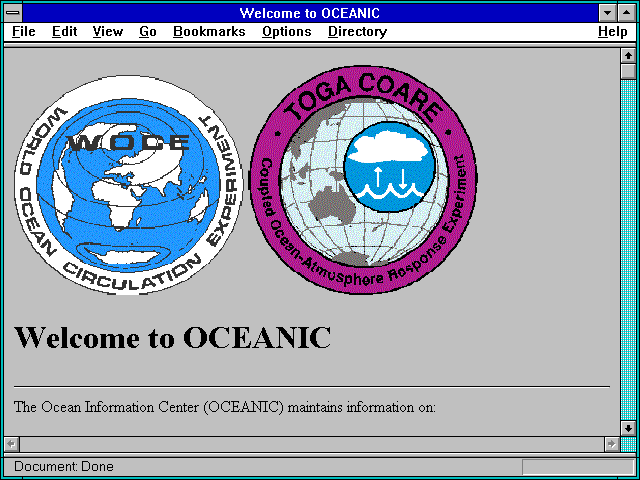
Task: Open the Options menu
Action: [287, 32]
